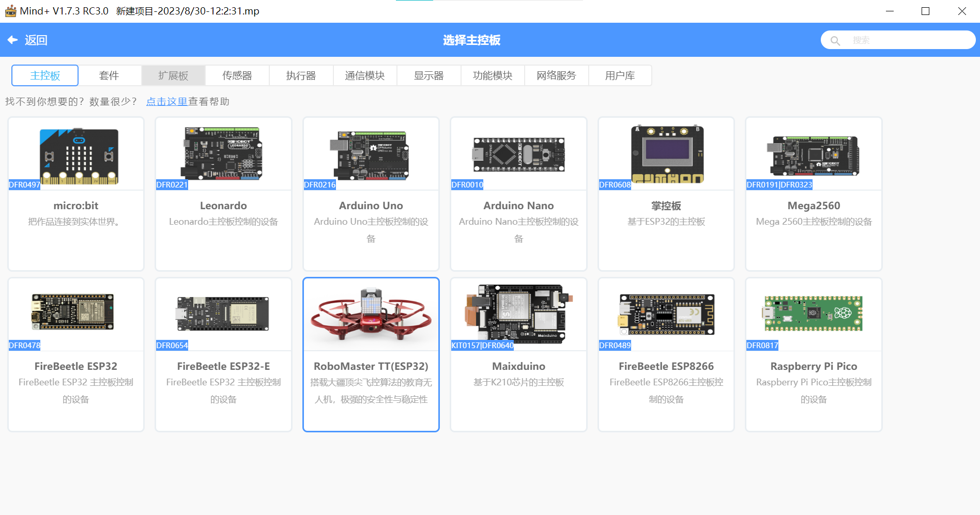The width and height of the screenshot is (980, 515).
Task: Click the back arrow icon
Action: [13, 40]
